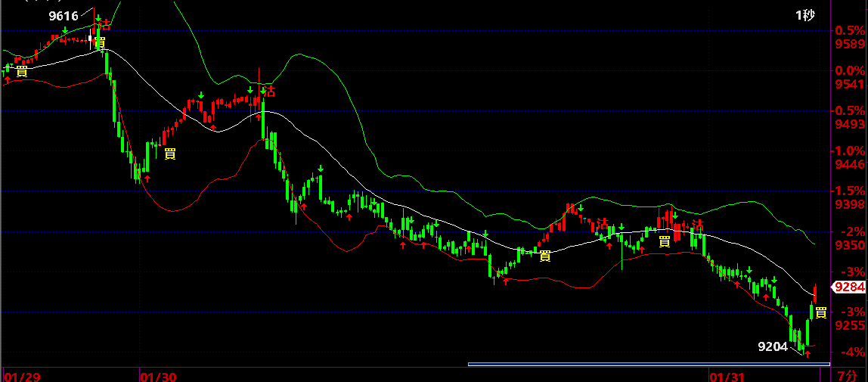Click the horizontal scrollbar at chart bottom

point(649,365)
